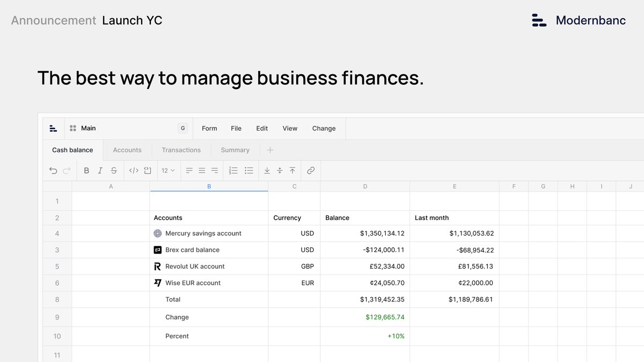Select the -$124,000.11 balance cell

(x=365, y=250)
